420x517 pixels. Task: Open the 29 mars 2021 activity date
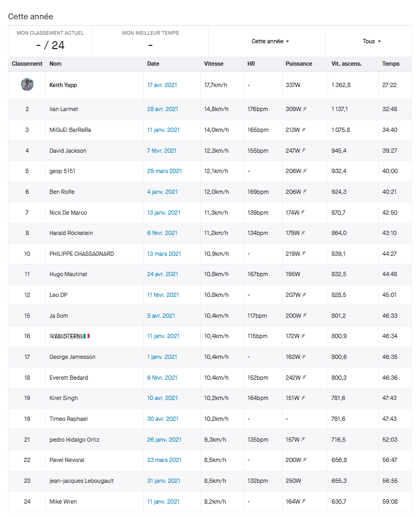(x=165, y=171)
